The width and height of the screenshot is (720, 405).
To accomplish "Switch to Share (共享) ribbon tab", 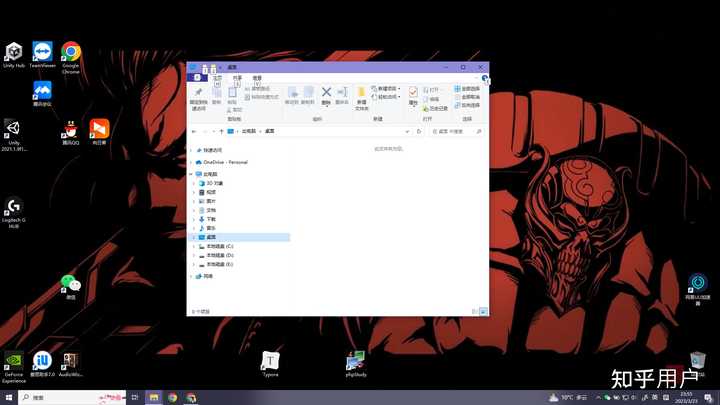I will point(237,78).
